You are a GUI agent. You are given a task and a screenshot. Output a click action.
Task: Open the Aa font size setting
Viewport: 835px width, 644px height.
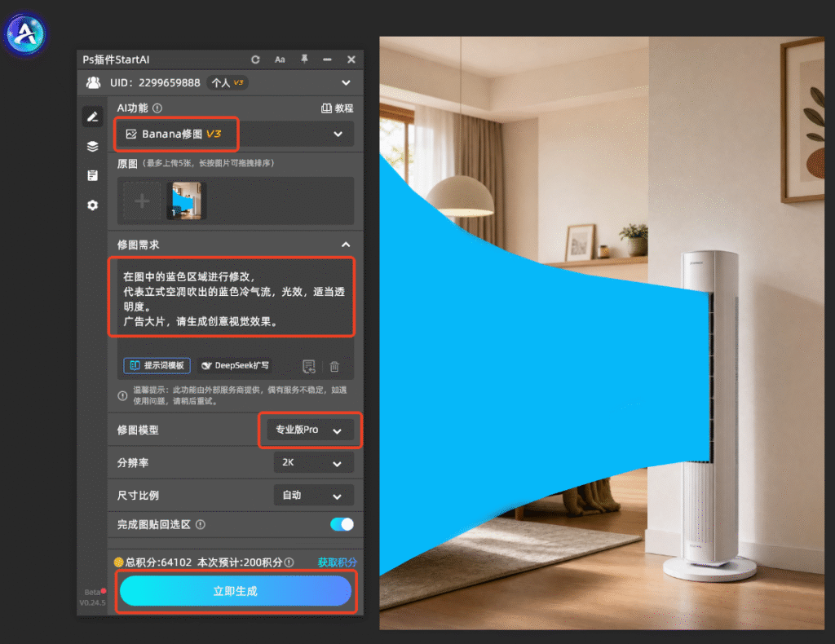[280, 60]
